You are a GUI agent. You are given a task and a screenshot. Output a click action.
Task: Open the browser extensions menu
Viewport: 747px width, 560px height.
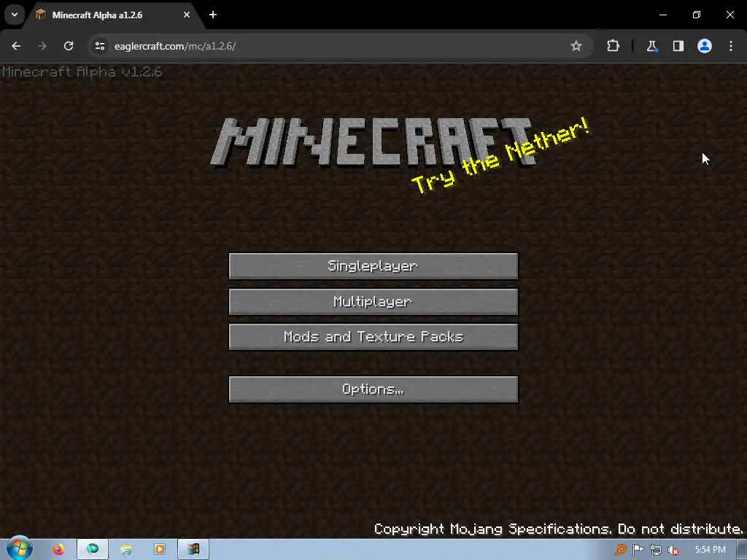pos(613,46)
